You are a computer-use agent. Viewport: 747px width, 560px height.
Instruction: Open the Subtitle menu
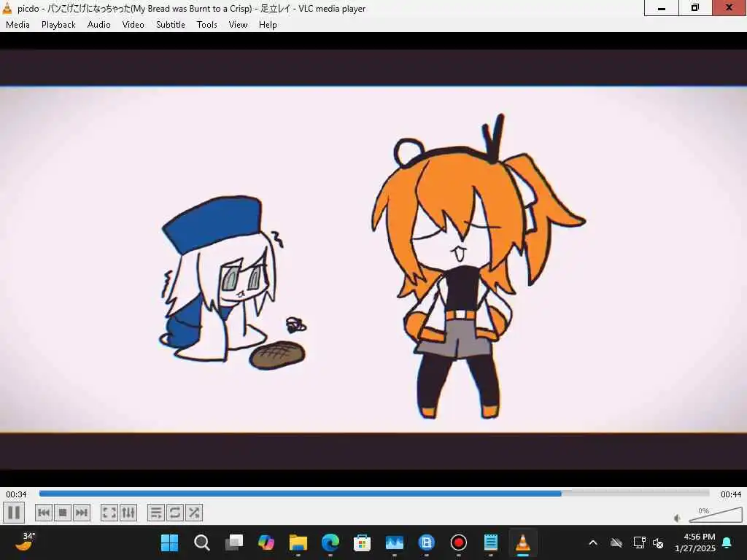170,25
